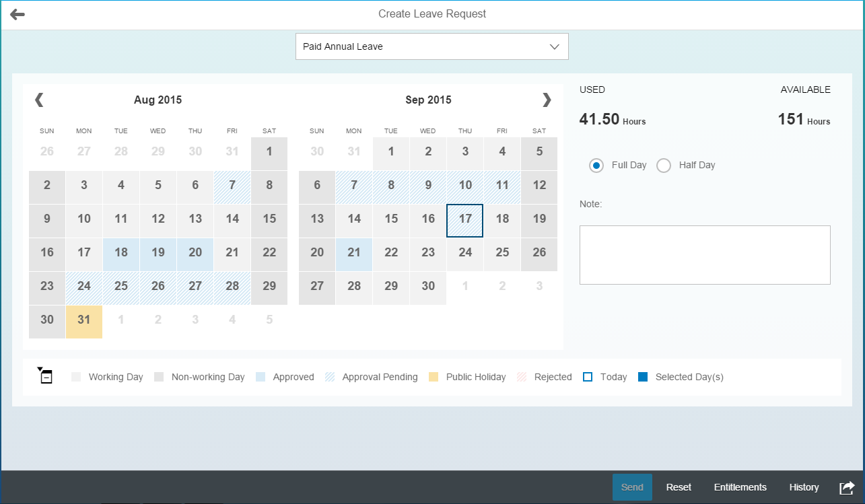The width and height of the screenshot is (865, 504).
Task: Pick August 31 public holiday date
Action: [x=84, y=322]
